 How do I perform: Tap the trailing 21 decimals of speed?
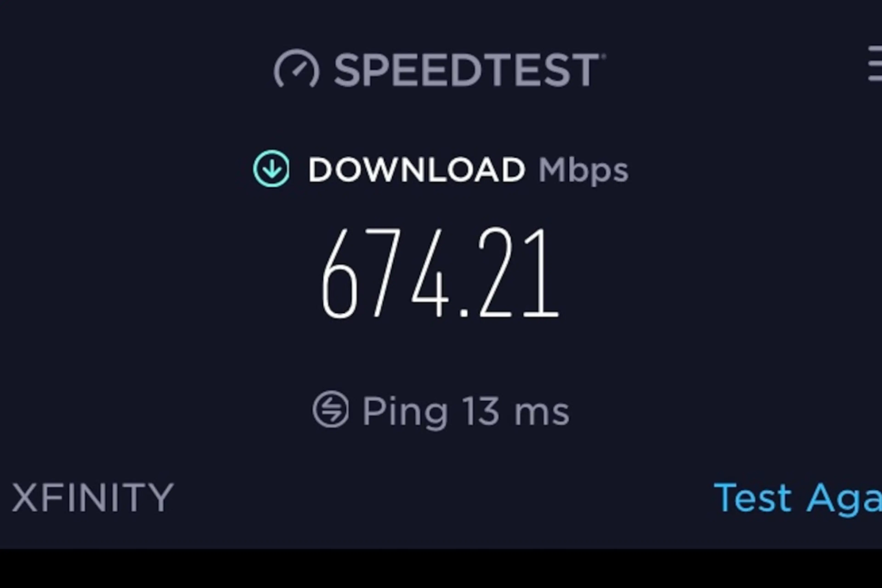pos(518,272)
